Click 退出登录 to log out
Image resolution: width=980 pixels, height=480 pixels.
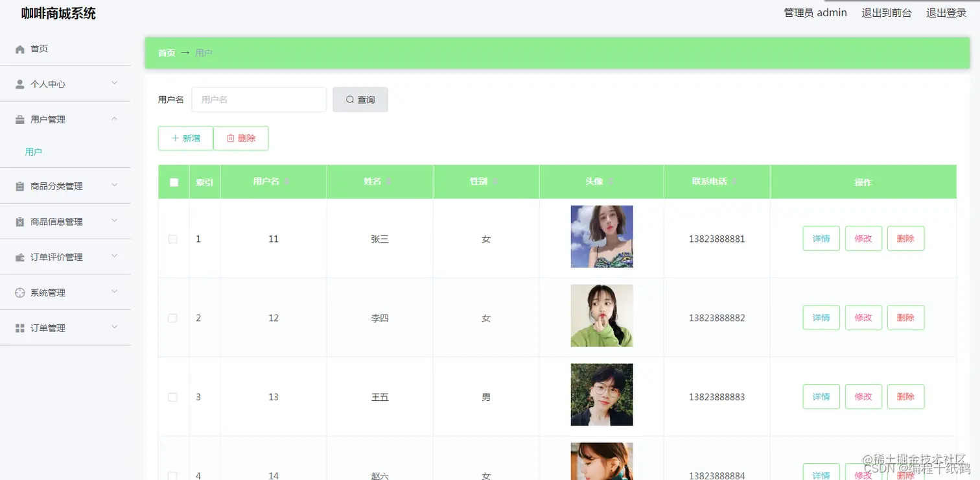[946, 13]
